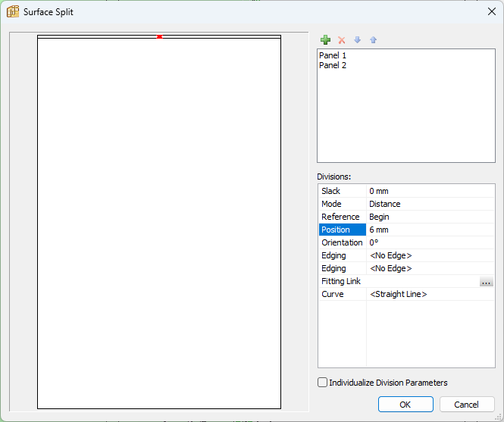Open Curve Straight Line option
504x422 pixels.
click(430, 294)
